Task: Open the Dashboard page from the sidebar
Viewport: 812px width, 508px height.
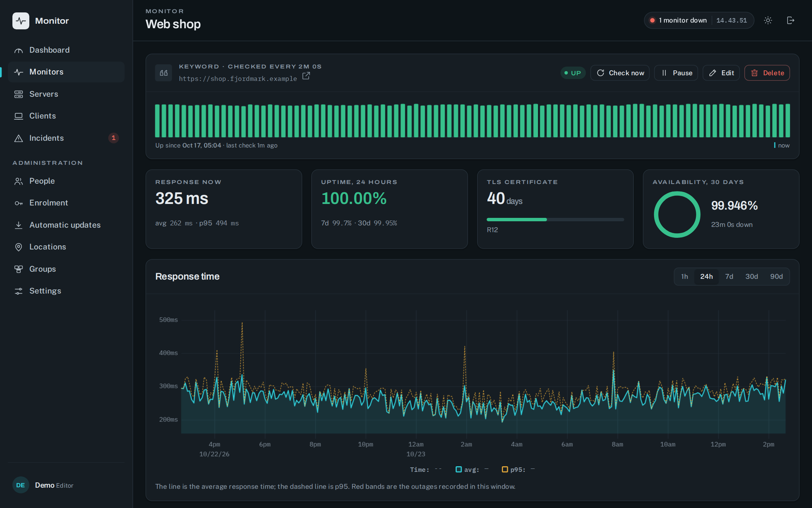Action: coord(66,50)
